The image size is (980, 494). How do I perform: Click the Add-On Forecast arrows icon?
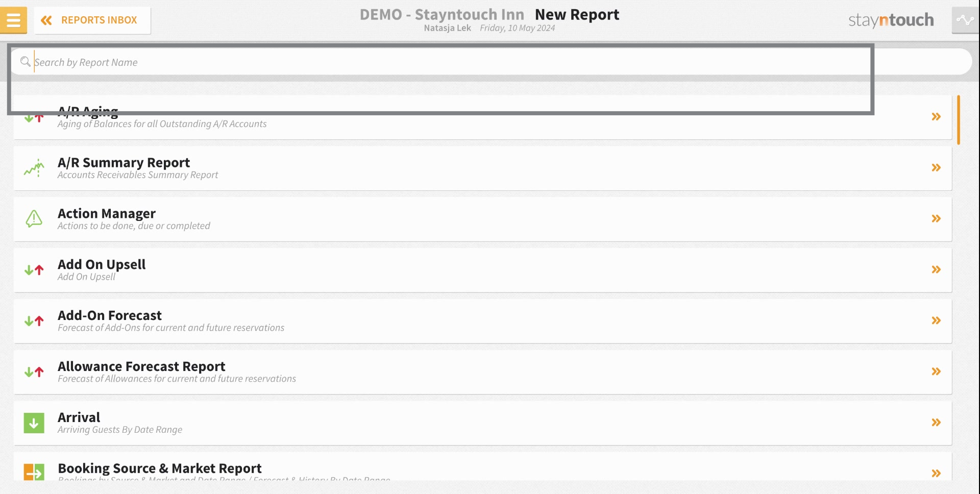[34, 321]
